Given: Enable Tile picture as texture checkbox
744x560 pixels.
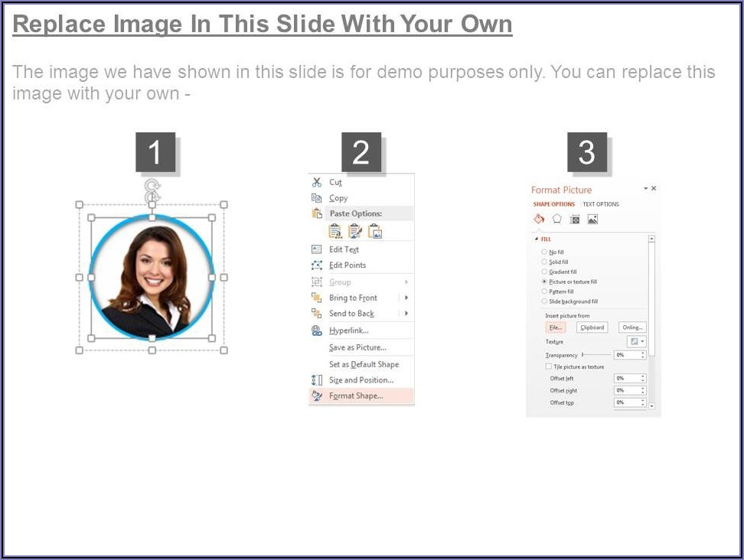Looking at the screenshot, I should click(x=548, y=366).
